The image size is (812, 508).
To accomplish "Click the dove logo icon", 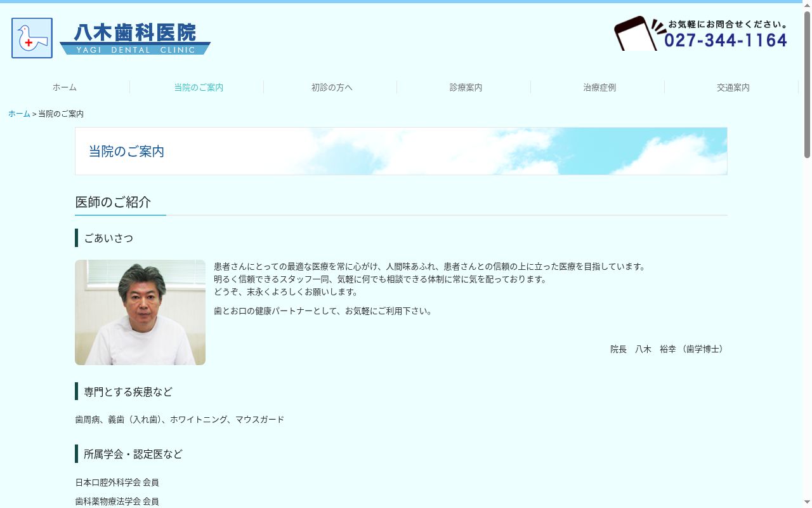I will pyautogui.click(x=32, y=38).
